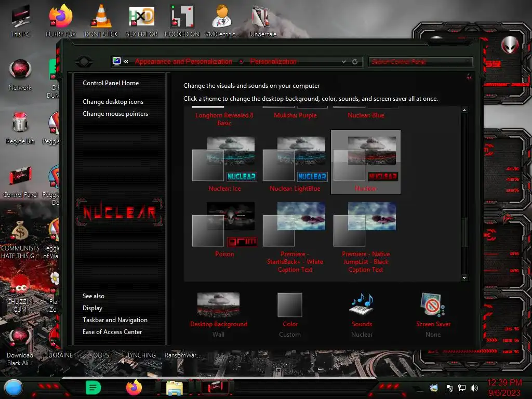Open the RansomWar... desktop shortcut
The width and height of the screenshot is (532, 399).
182,355
